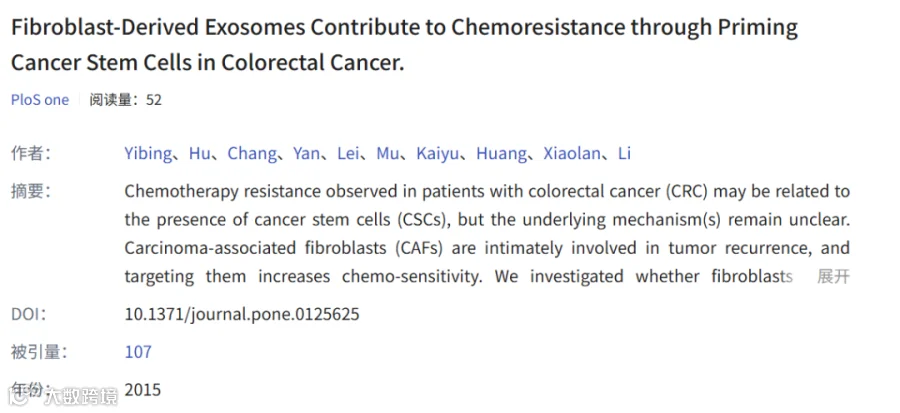The width and height of the screenshot is (900, 413).
Task: Click author name Mu
Action: click(x=387, y=153)
